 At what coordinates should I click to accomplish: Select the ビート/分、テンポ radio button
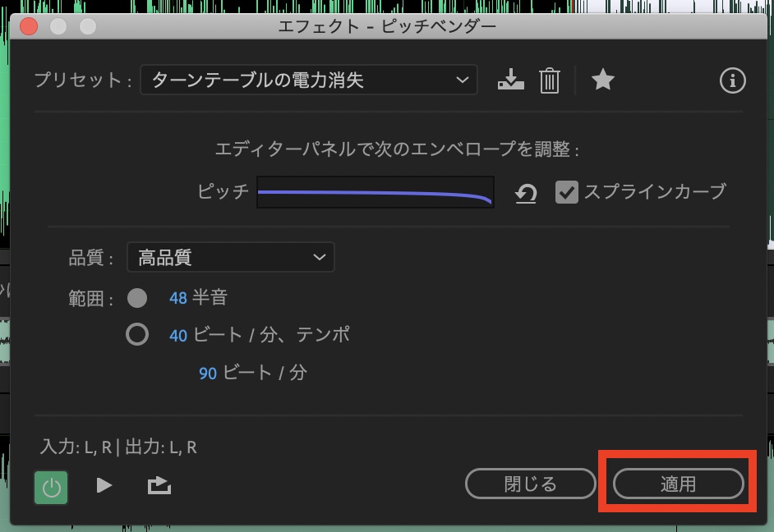click(136, 335)
